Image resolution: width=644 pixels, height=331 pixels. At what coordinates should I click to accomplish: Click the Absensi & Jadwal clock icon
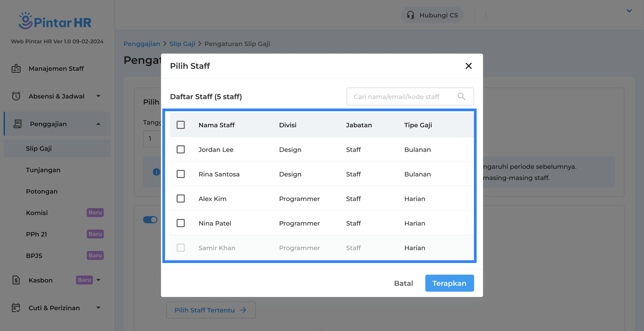pyautogui.click(x=16, y=96)
